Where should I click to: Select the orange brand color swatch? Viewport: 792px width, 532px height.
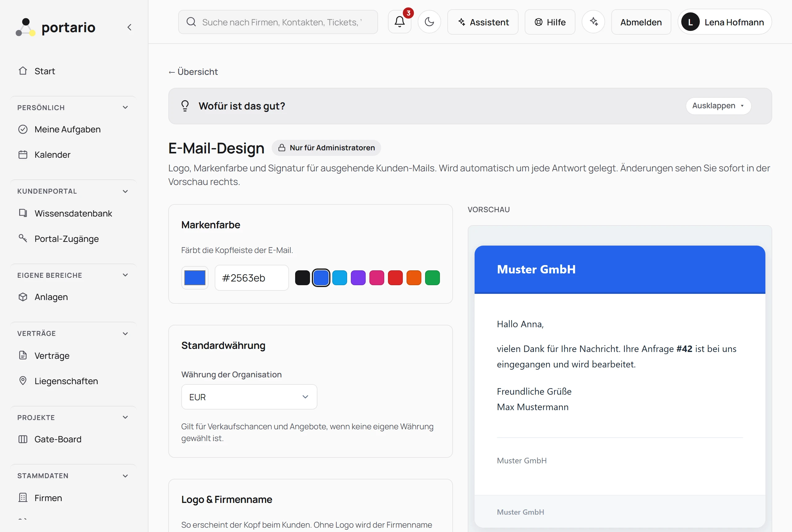pyautogui.click(x=414, y=278)
